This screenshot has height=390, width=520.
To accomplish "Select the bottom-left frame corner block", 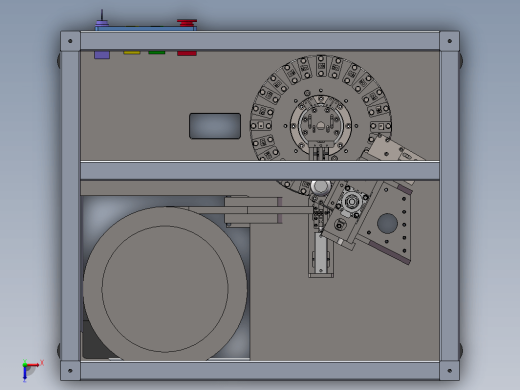I will (70, 370).
